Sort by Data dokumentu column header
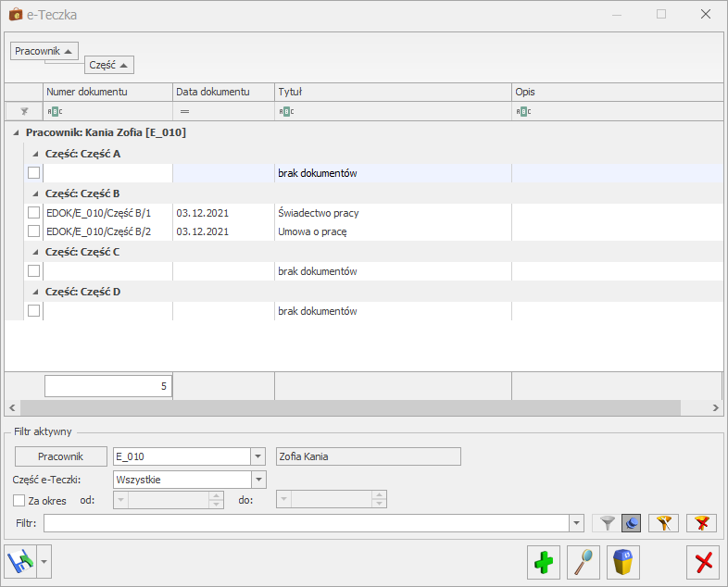728x587 pixels. point(223,92)
